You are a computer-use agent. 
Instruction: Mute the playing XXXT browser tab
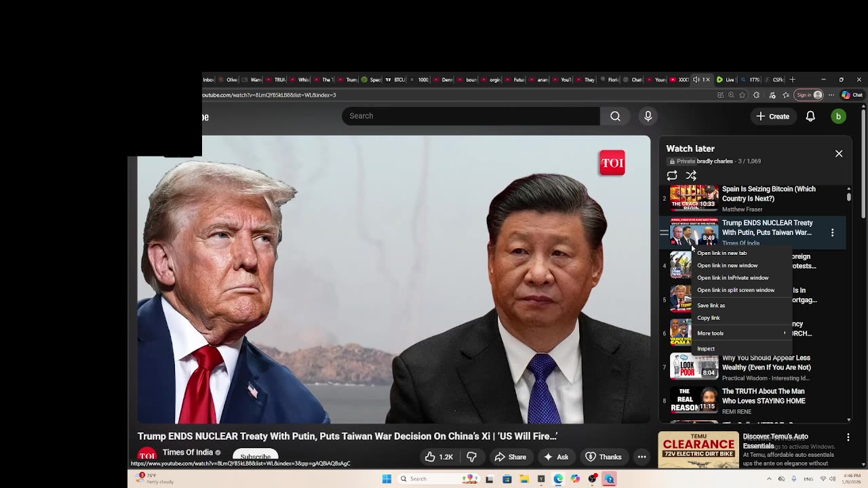click(x=696, y=79)
